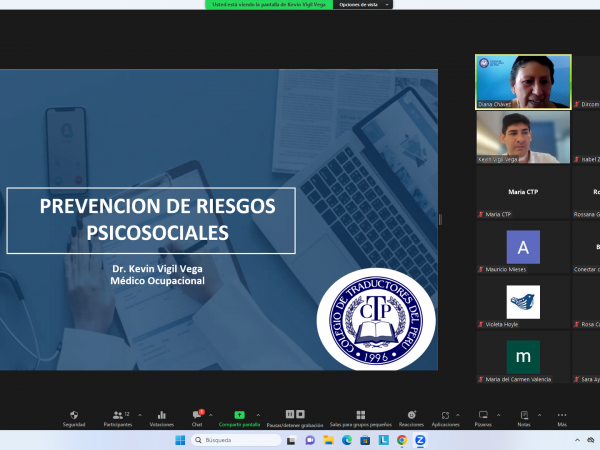Viewport: 600px width, 450px height.
Task: Pause the recording with the pause icon
Action: pos(290,414)
